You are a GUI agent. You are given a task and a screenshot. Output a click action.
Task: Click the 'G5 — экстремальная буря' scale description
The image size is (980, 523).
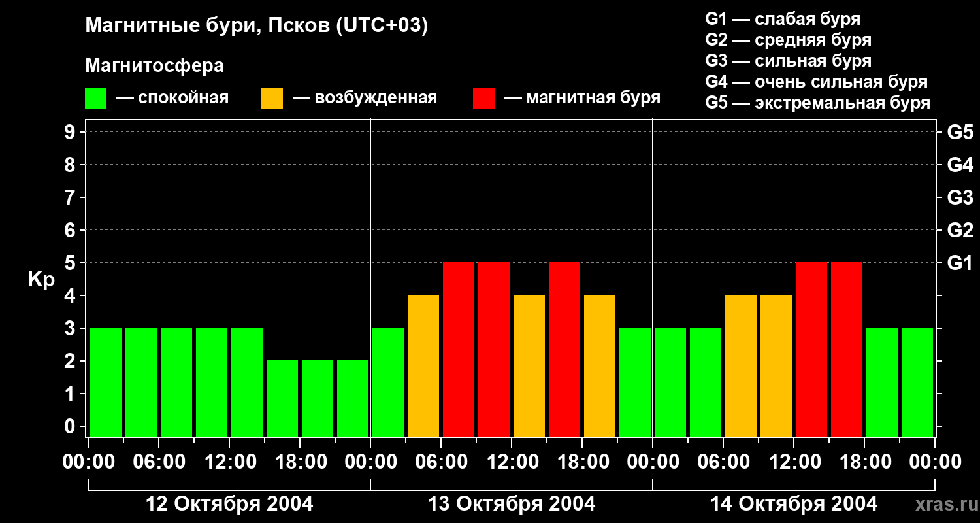point(818,103)
